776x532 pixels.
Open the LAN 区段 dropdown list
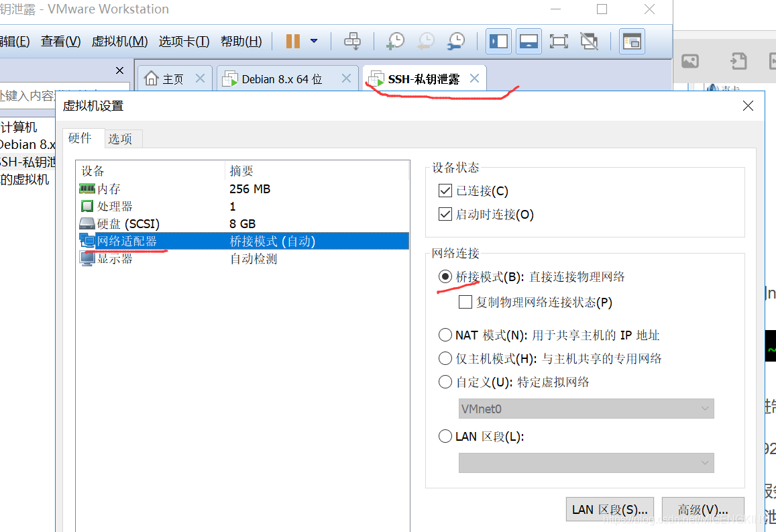[x=586, y=463]
